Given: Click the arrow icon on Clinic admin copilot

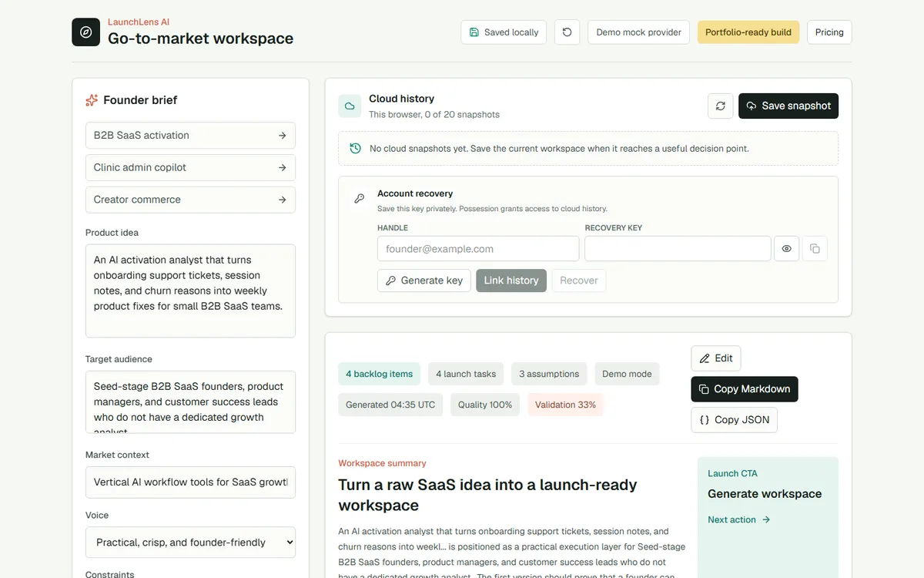Looking at the screenshot, I should [283, 167].
